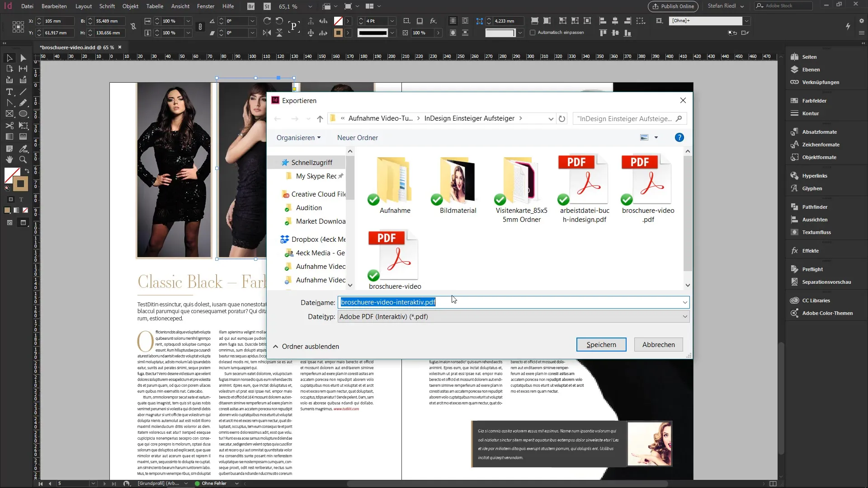Open the stroke weight 4 Pt dropdown

[x=392, y=21]
